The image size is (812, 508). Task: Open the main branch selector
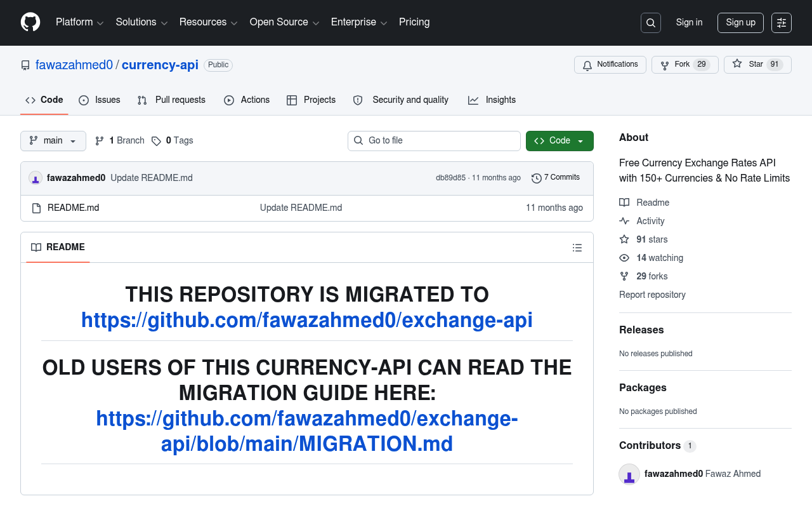click(x=53, y=141)
